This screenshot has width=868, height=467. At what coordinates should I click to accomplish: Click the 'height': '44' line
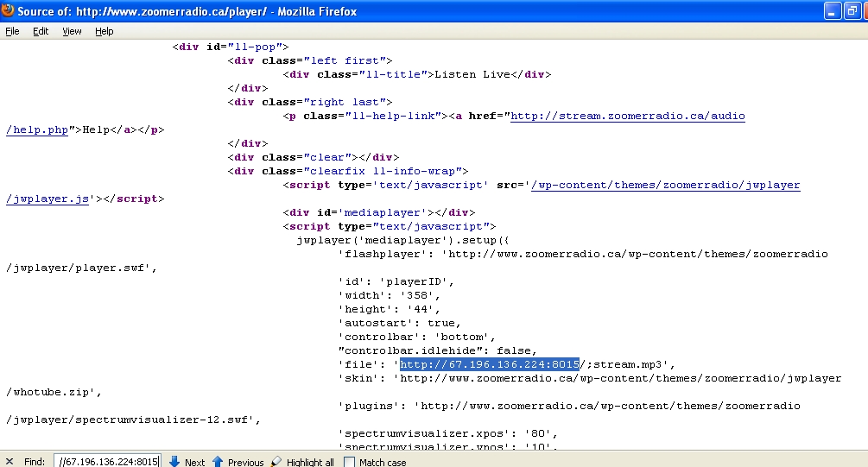390,309
